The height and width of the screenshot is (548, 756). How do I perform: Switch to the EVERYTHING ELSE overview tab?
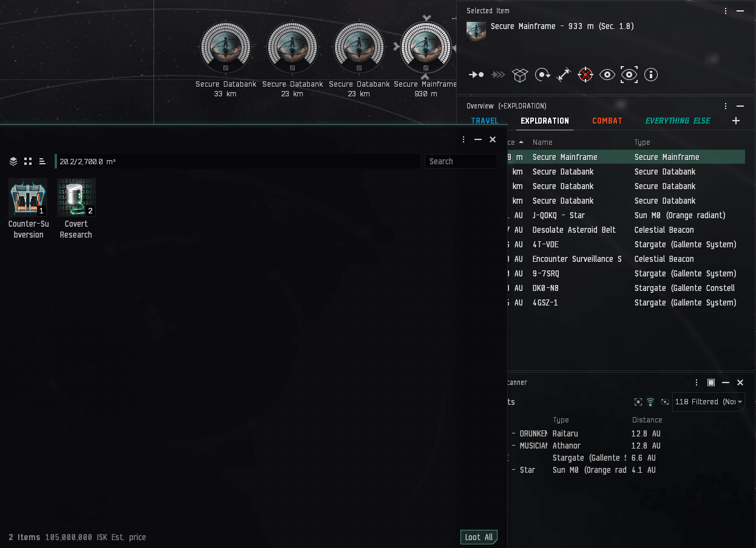678,121
